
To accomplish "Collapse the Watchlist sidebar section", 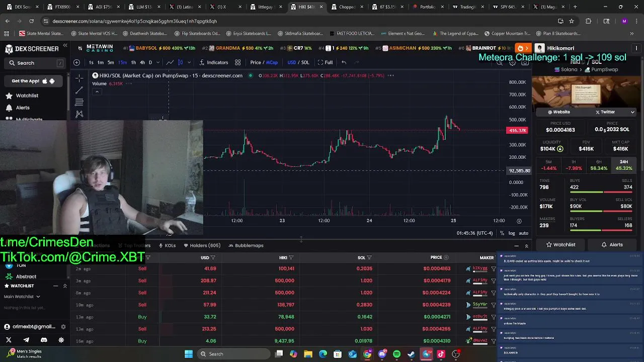I will pyautogui.click(x=65, y=286).
